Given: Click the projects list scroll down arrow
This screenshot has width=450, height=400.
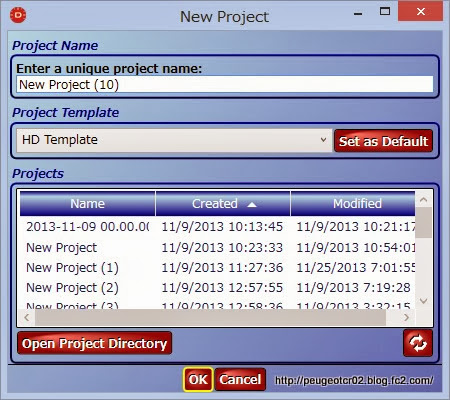Looking at the screenshot, I should [424, 301].
